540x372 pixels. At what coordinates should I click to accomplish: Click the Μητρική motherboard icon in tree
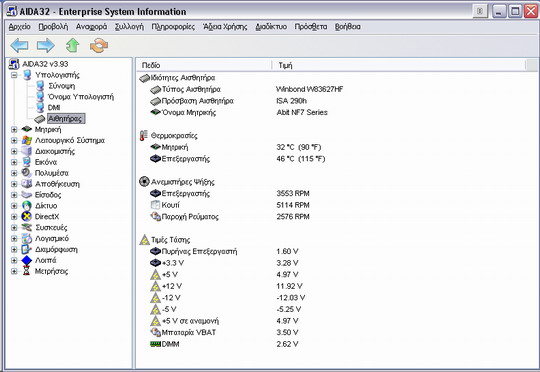click(27, 129)
